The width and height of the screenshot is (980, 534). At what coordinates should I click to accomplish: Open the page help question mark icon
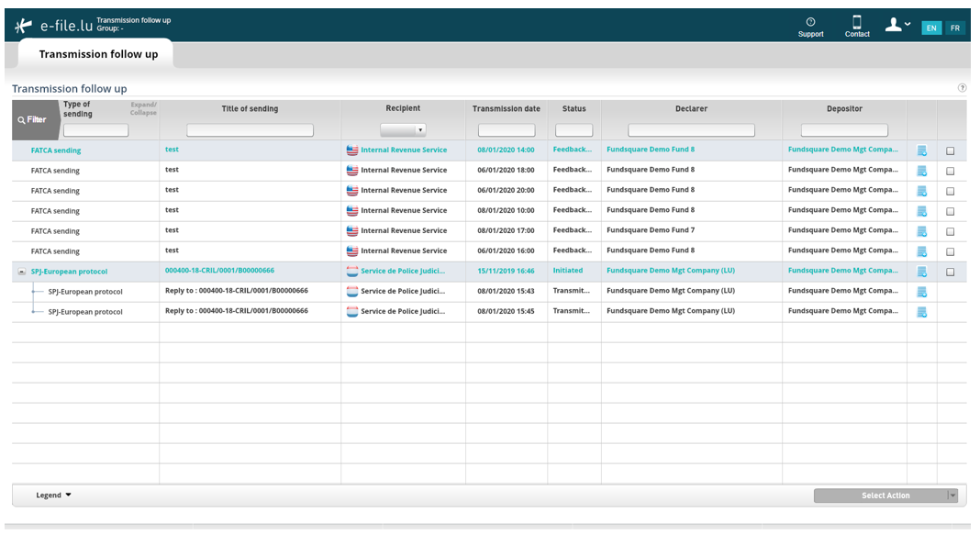pos(962,88)
